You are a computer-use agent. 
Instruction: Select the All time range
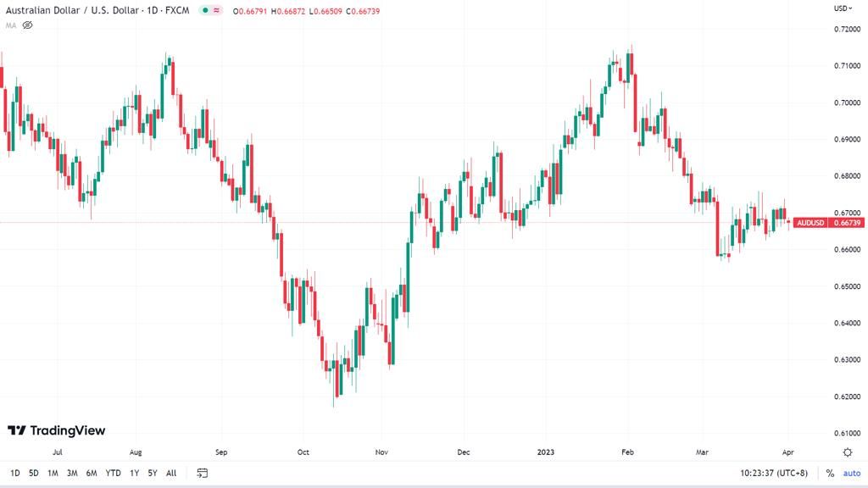pos(171,473)
